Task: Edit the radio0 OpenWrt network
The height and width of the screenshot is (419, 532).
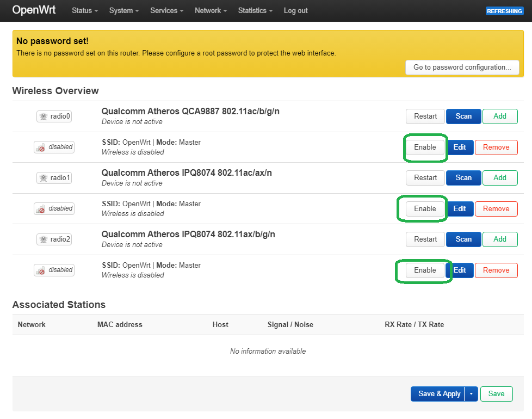Action: point(460,147)
